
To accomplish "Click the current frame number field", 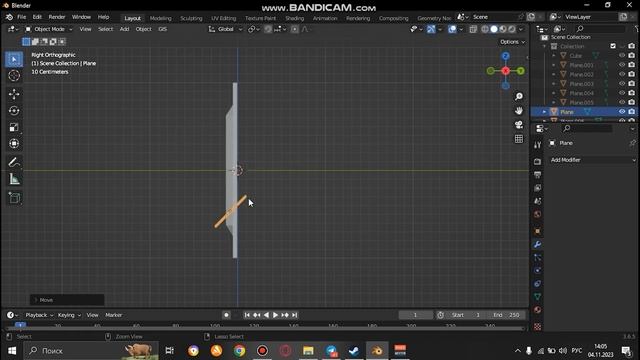I will (x=416, y=315).
